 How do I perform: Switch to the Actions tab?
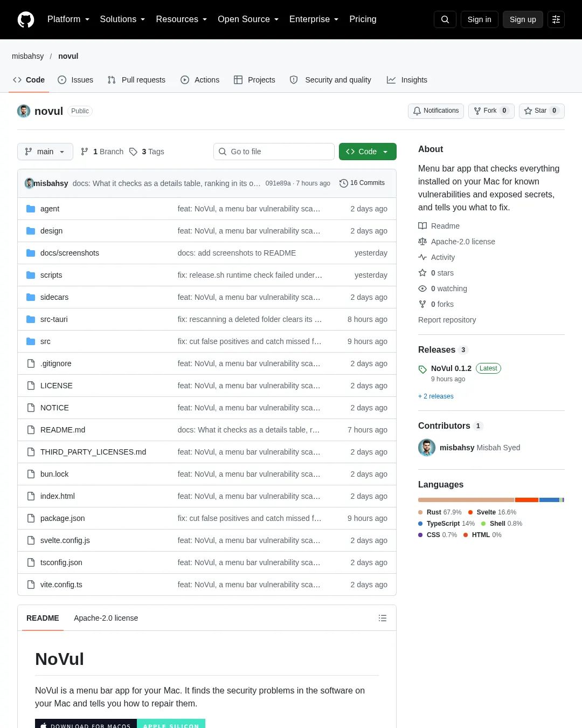pos(200,80)
